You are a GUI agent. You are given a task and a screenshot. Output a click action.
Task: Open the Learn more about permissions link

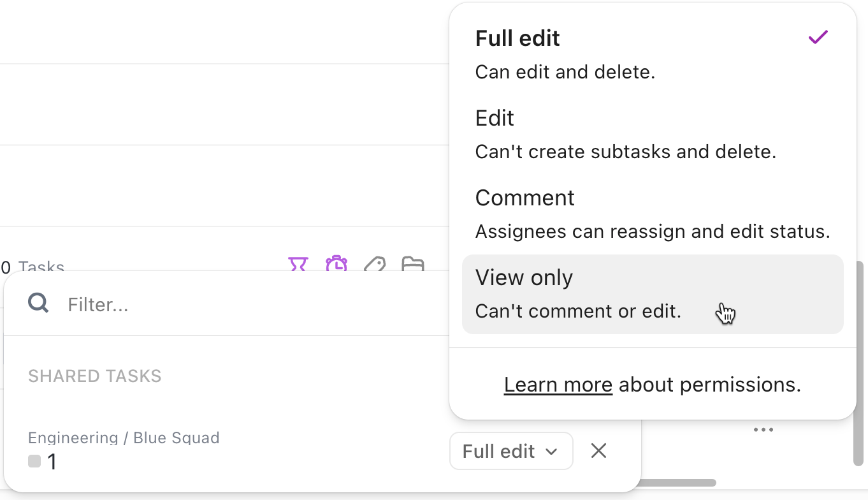(x=558, y=384)
